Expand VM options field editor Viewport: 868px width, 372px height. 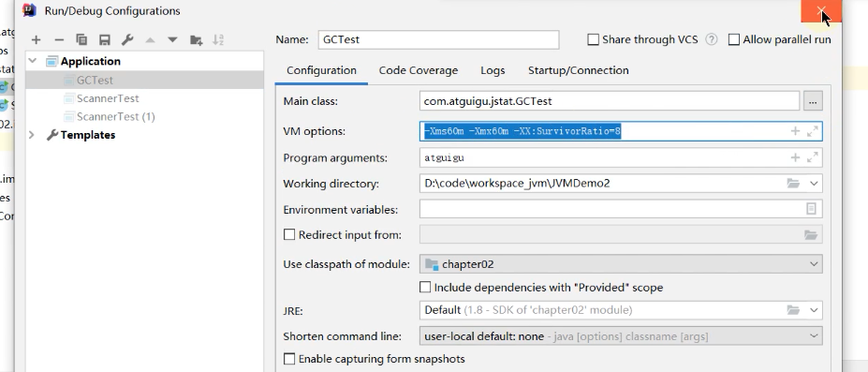(x=812, y=131)
